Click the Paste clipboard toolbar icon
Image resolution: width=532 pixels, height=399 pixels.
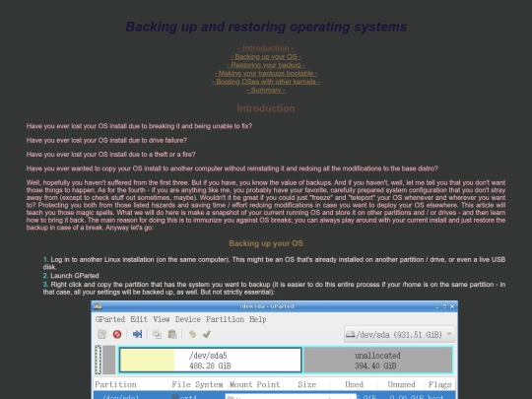point(172,334)
